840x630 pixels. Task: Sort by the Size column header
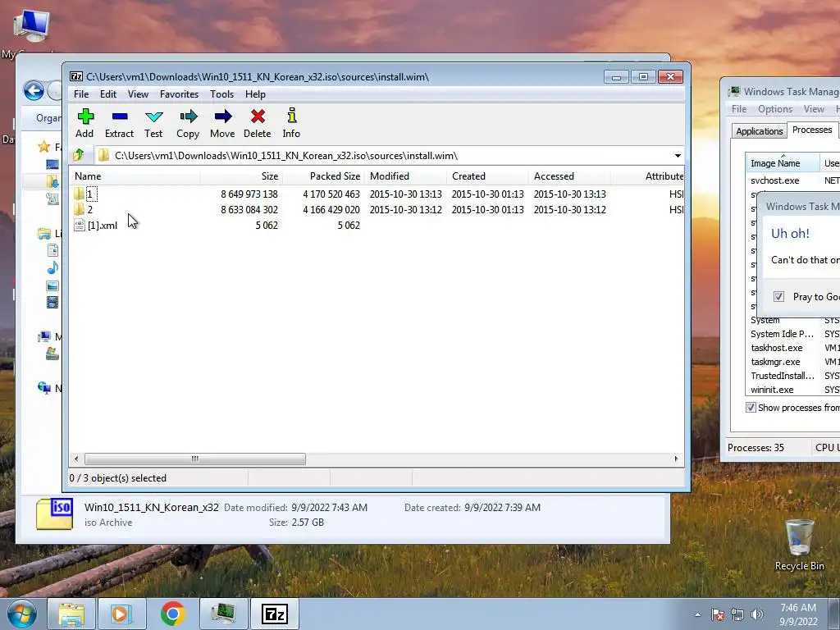tap(242, 176)
